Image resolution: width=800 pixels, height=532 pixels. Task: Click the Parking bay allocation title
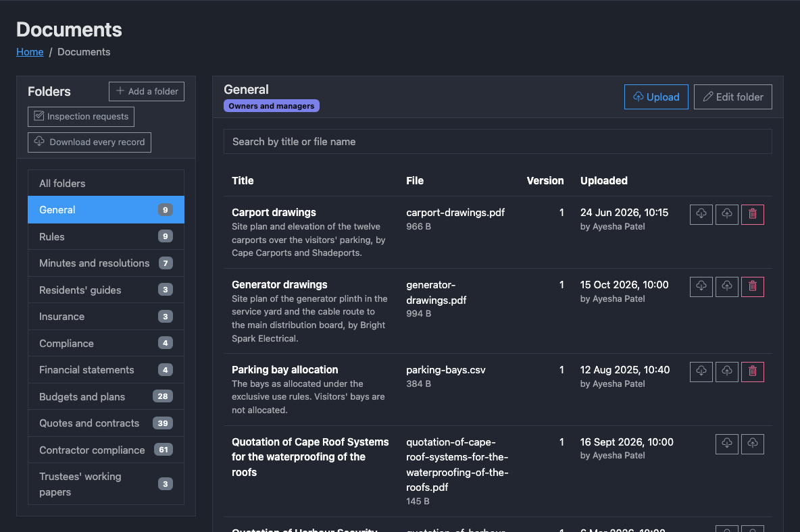(x=284, y=370)
